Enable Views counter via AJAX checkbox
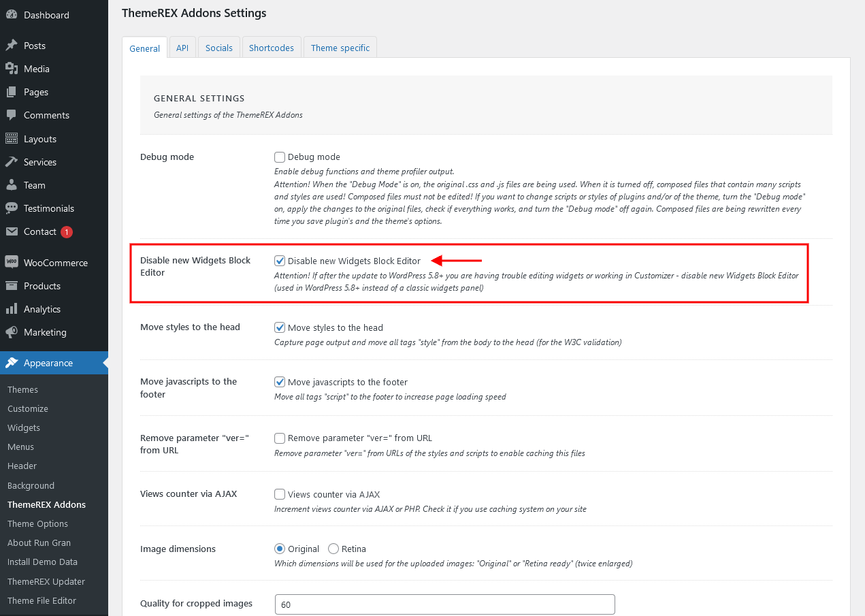The width and height of the screenshot is (865, 616). [x=280, y=494]
